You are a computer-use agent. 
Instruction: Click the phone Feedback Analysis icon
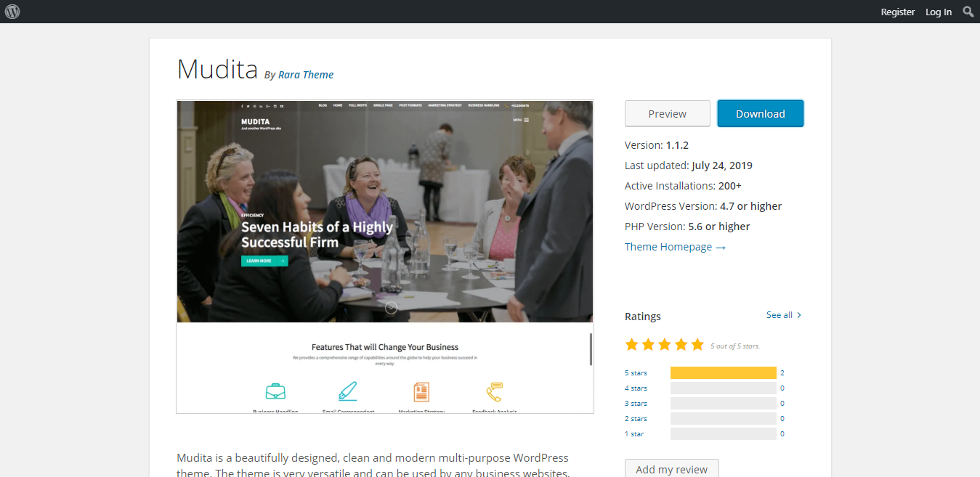click(495, 391)
